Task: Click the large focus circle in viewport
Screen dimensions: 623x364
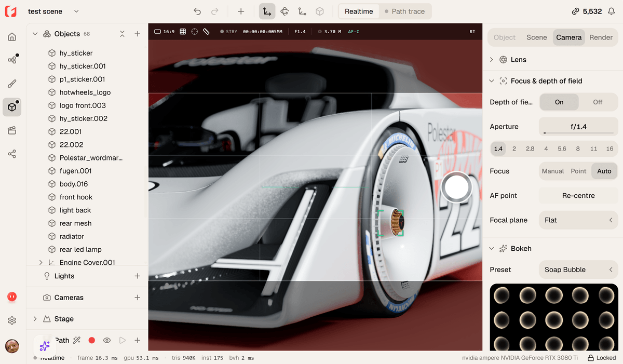Action: click(x=456, y=188)
